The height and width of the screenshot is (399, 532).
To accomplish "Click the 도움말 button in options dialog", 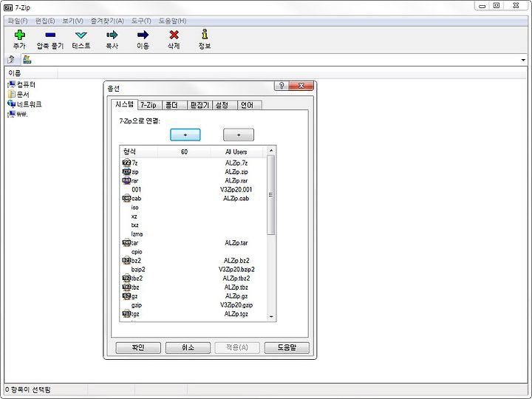I will [x=287, y=347].
